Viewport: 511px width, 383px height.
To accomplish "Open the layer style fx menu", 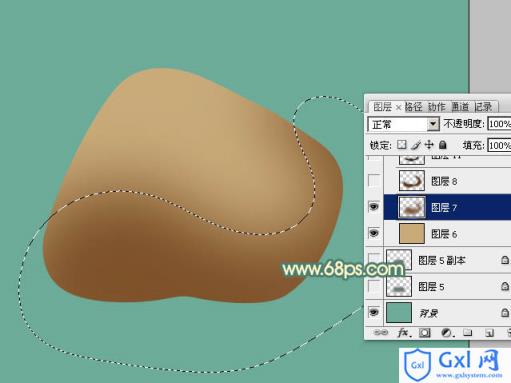I will pos(403,332).
